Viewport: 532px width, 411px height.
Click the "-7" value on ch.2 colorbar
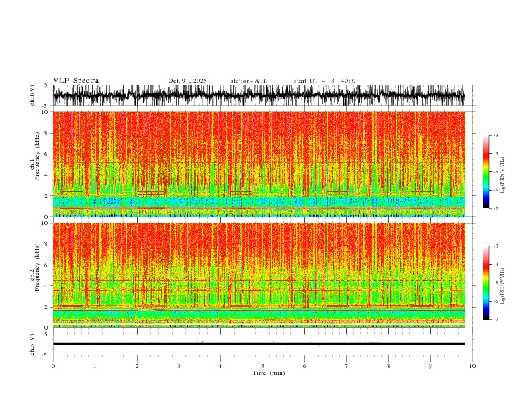[x=495, y=319]
